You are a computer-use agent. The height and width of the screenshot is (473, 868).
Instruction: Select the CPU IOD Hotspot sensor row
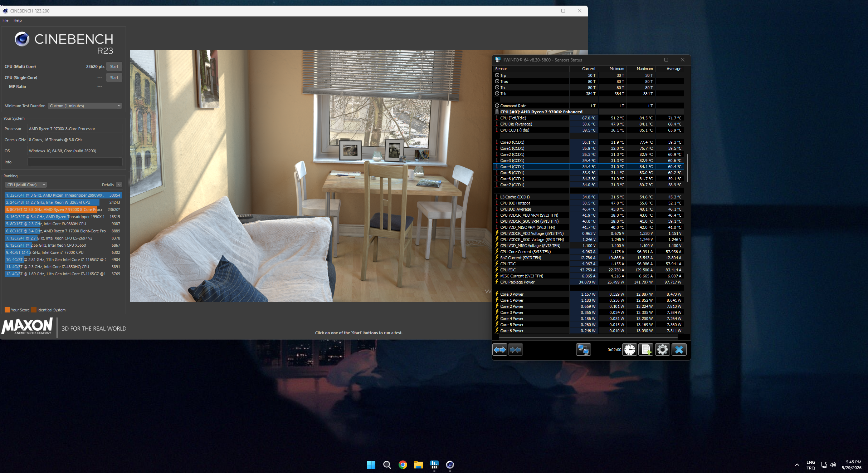coord(588,203)
